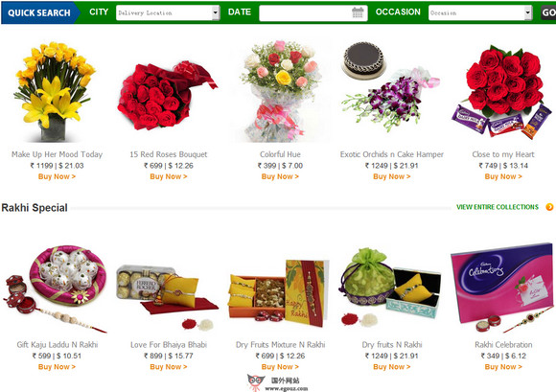
Task: Select the Make Up Her Mood Today image
Action: [55, 91]
